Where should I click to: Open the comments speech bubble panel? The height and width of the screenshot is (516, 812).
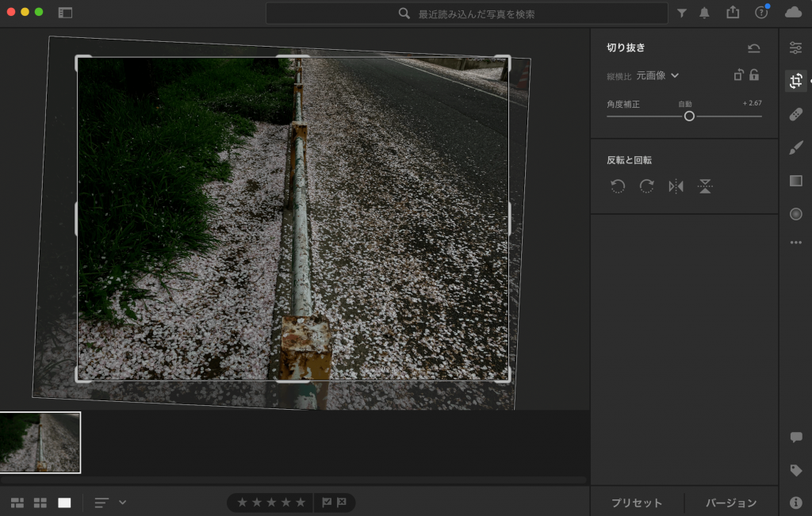[796, 438]
